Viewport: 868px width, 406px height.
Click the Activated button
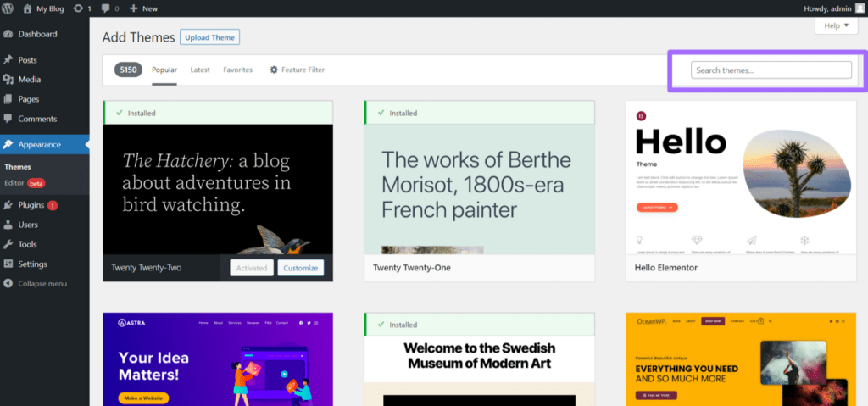point(252,268)
